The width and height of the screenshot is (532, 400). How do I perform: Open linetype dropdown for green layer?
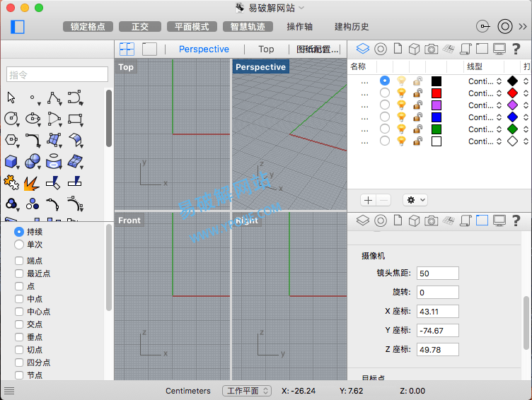[x=485, y=129]
